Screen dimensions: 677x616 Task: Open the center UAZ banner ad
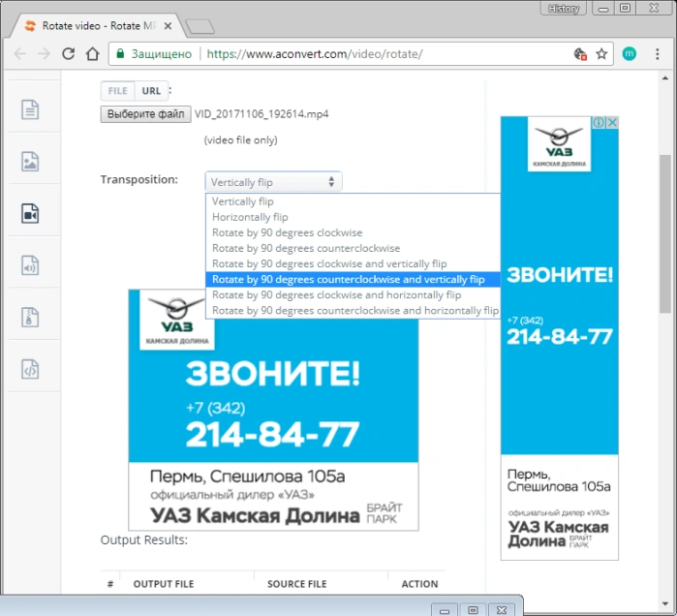273,410
